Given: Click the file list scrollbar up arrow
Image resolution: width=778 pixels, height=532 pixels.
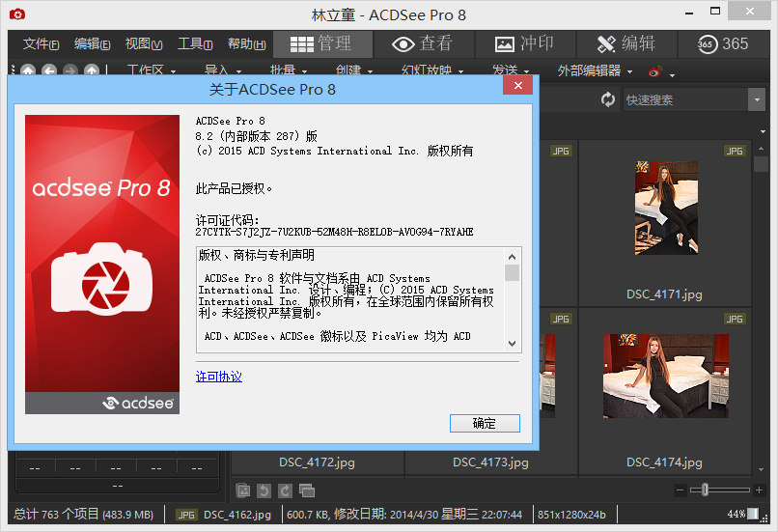Looking at the screenshot, I should click(x=762, y=149).
